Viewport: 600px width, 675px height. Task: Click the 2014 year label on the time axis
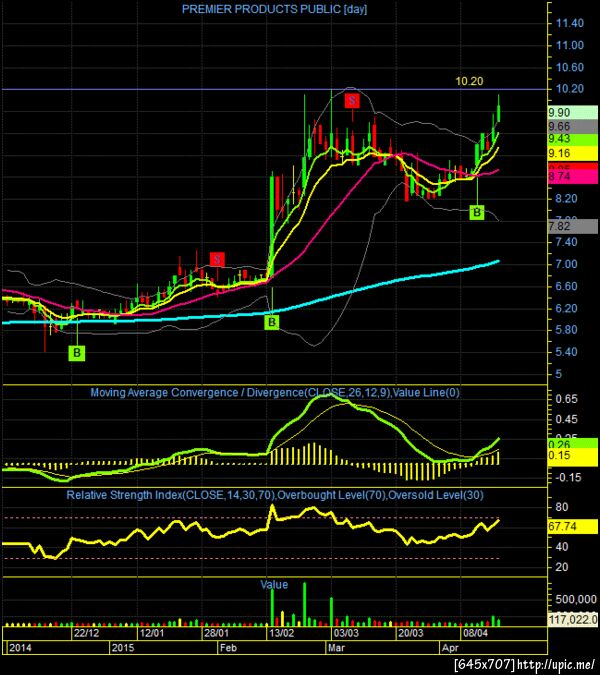(x=20, y=648)
